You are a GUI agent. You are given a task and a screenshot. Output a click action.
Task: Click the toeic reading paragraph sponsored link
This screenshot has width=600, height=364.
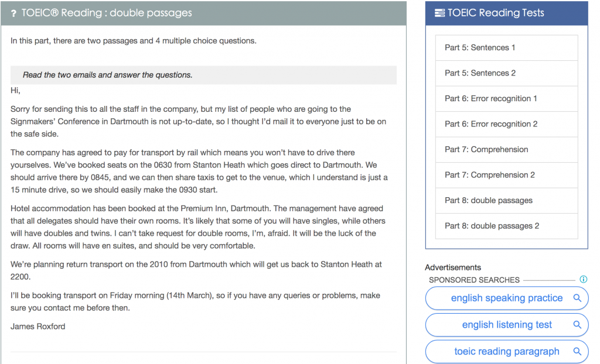pyautogui.click(x=507, y=351)
